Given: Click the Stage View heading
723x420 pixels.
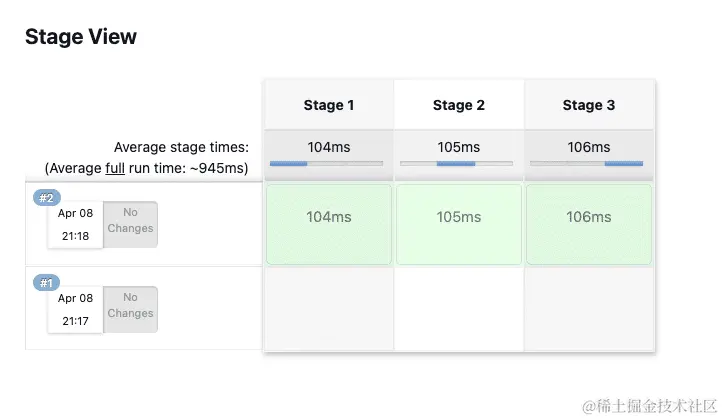Looking at the screenshot, I should [x=81, y=37].
